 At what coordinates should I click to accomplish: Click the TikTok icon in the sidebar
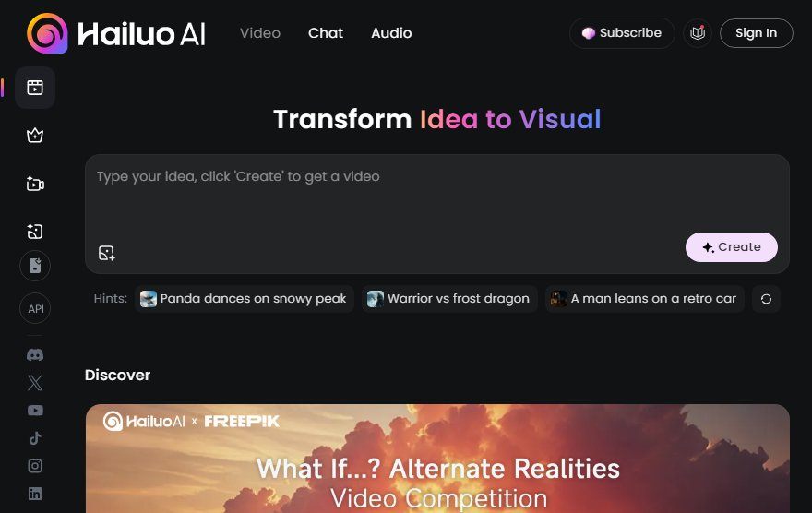click(35, 438)
